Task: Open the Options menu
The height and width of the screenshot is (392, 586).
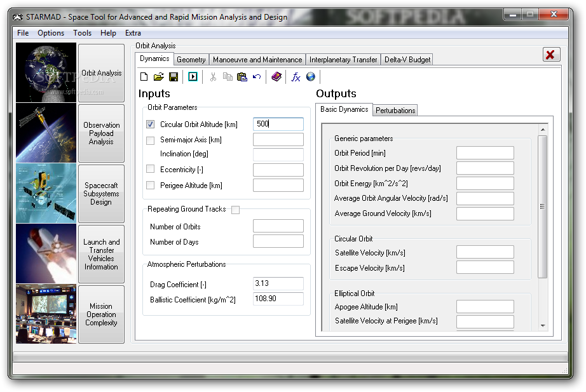Action: point(51,33)
